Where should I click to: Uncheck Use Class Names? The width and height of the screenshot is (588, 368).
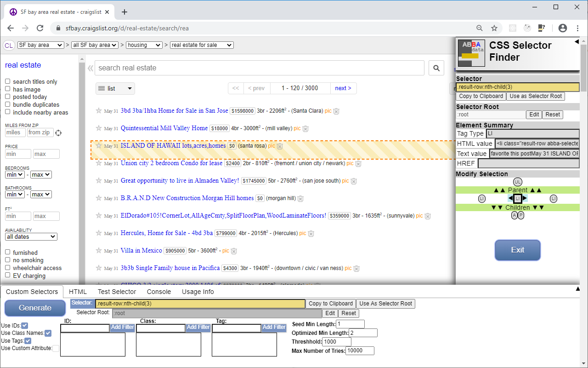click(48, 333)
